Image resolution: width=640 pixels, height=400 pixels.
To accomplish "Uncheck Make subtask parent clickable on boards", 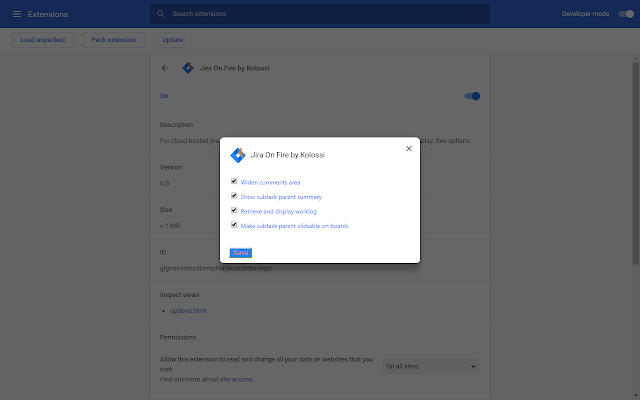I will (234, 225).
